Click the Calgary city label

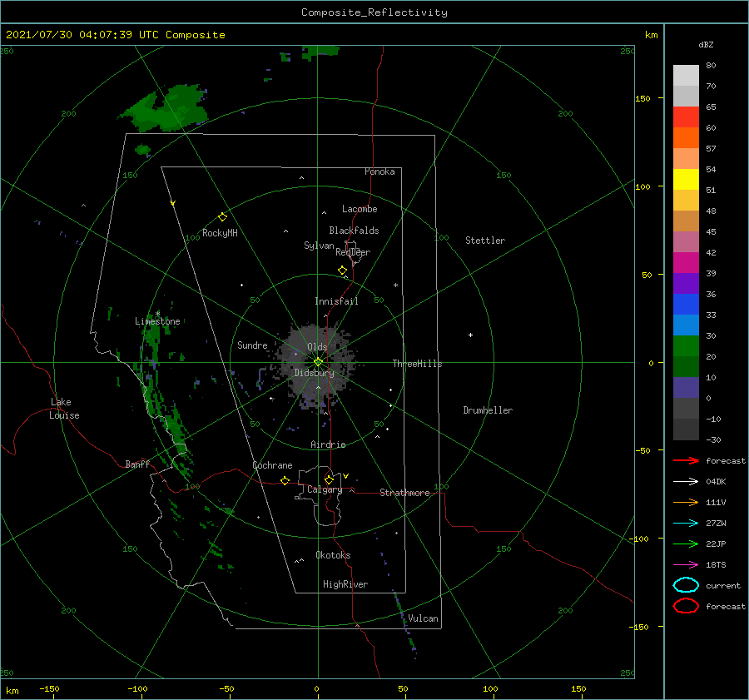point(325,489)
